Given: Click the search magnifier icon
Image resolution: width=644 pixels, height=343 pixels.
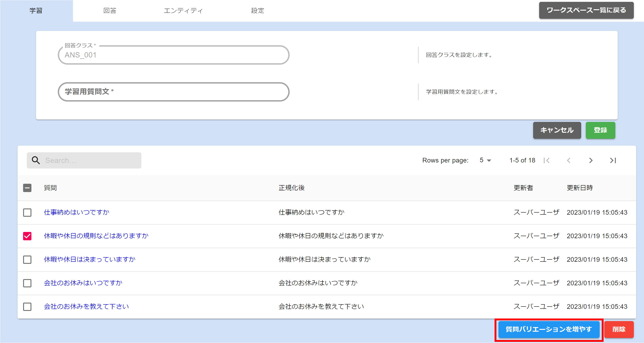Looking at the screenshot, I should [x=36, y=160].
